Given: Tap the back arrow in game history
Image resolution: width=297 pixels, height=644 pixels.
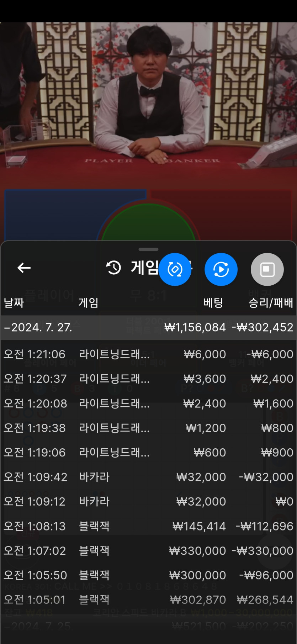Looking at the screenshot, I should tap(24, 268).
